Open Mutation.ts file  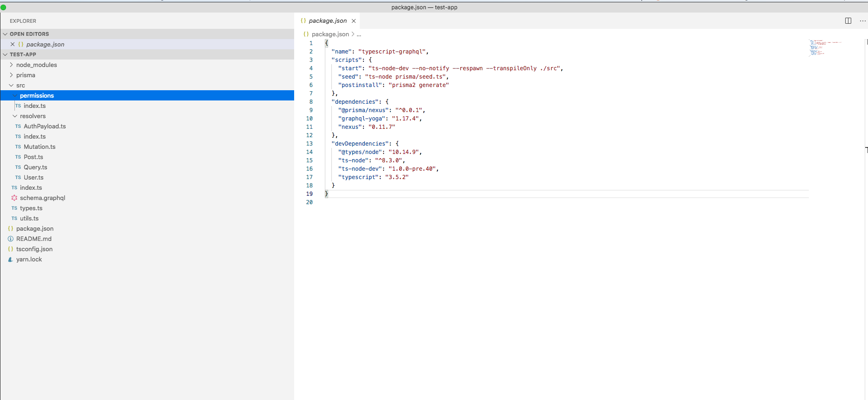(x=40, y=147)
